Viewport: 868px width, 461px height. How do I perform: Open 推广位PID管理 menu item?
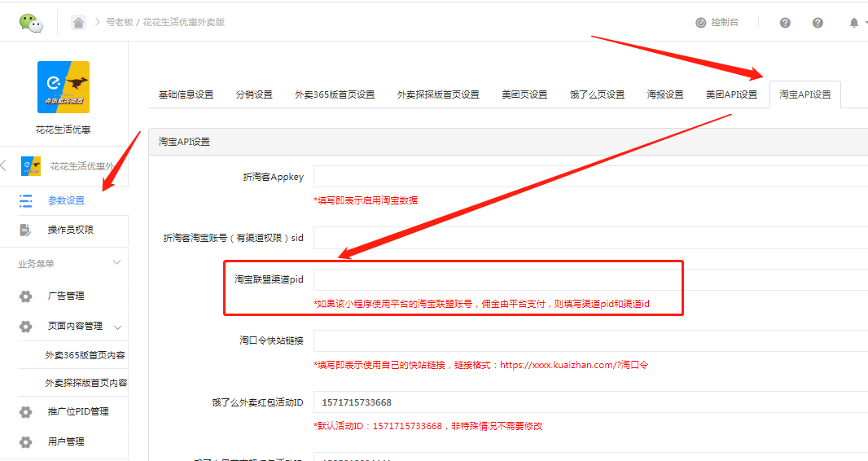pos(78,412)
